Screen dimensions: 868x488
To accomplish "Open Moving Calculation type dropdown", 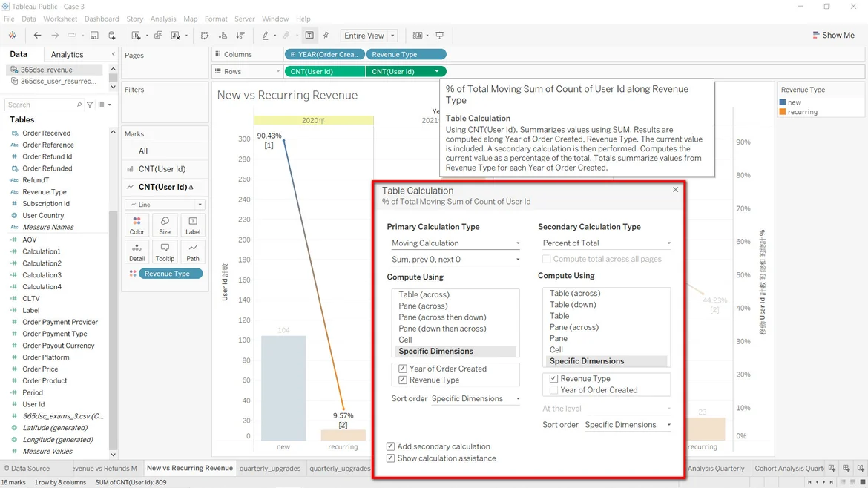I will [x=456, y=243].
